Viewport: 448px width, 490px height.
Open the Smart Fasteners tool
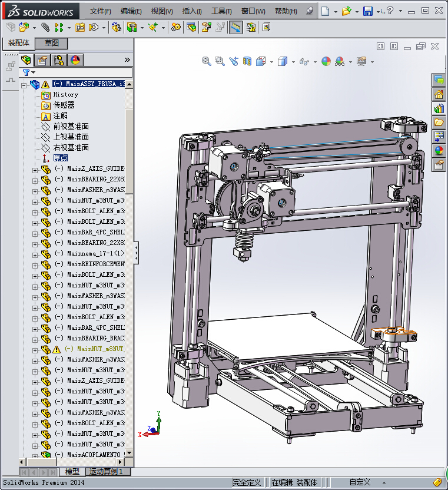click(80, 28)
